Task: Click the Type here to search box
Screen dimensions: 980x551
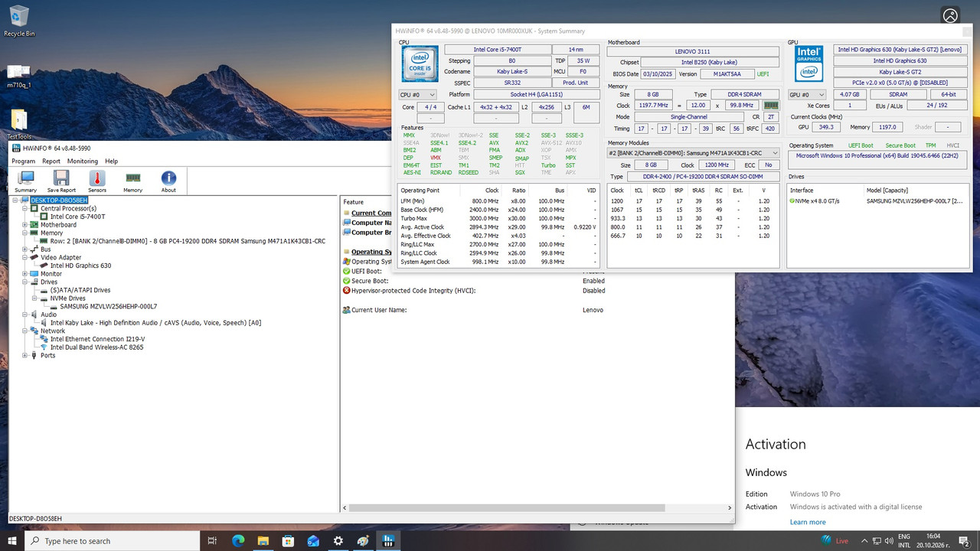Action: (x=112, y=540)
